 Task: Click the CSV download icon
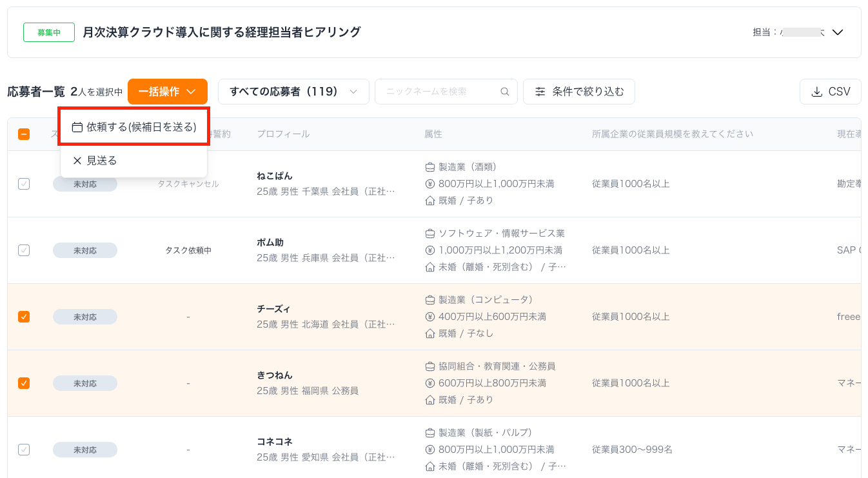pos(817,92)
